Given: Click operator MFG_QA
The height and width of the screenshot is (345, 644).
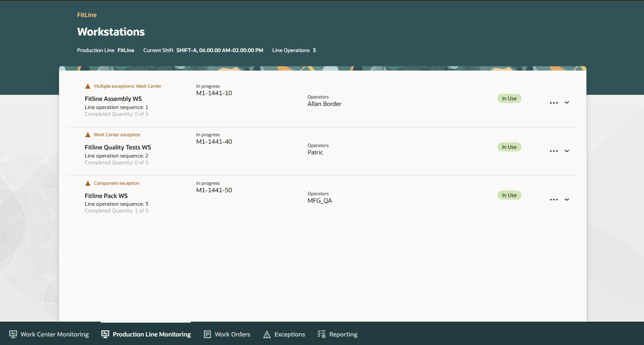Looking at the screenshot, I should tap(319, 201).
